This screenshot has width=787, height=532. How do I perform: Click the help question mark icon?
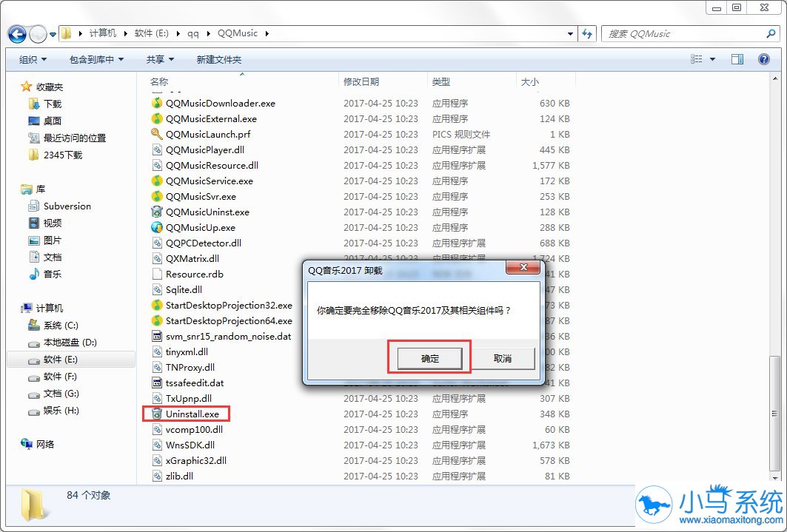[x=764, y=59]
